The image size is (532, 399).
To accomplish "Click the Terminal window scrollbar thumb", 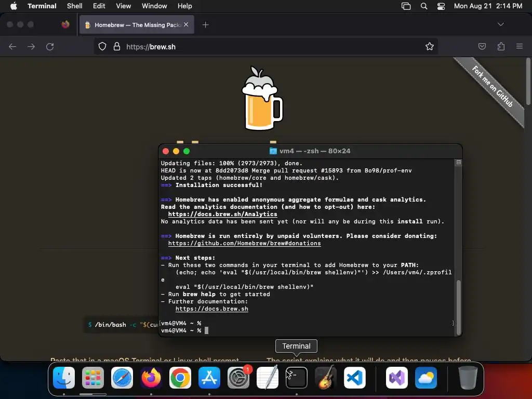I will (x=458, y=307).
